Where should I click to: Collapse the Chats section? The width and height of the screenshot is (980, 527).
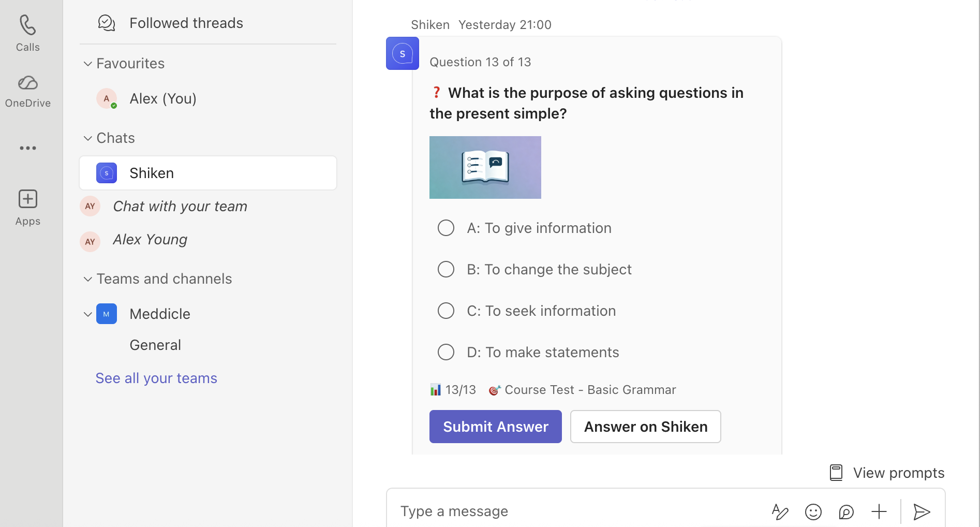88,138
